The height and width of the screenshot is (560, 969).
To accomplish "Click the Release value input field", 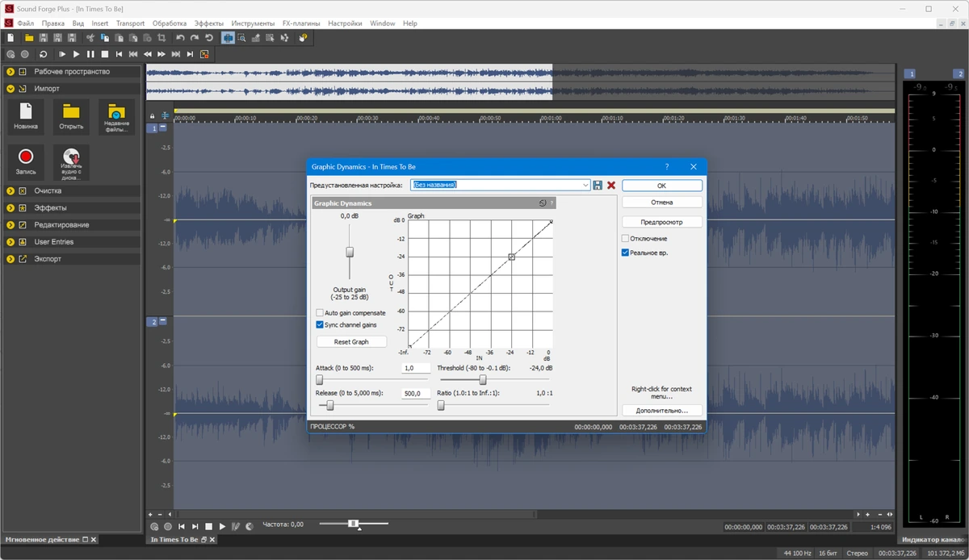I will (x=416, y=394).
